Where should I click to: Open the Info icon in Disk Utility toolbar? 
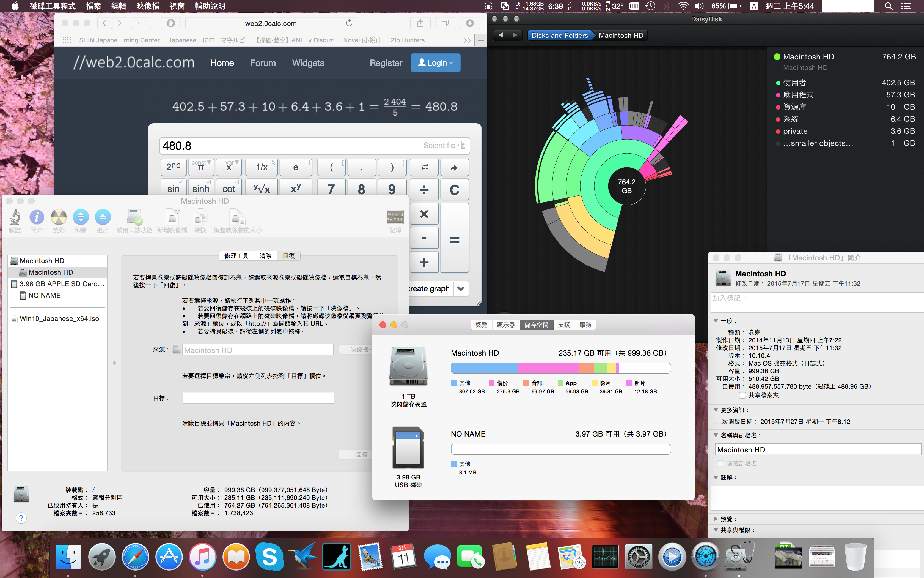pyautogui.click(x=37, y=217)
